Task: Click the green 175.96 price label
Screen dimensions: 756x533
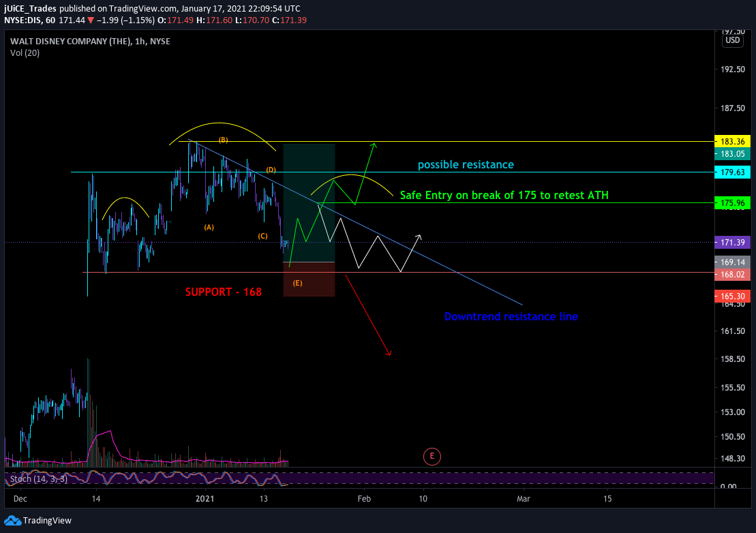Action: (x=732, y=203)
